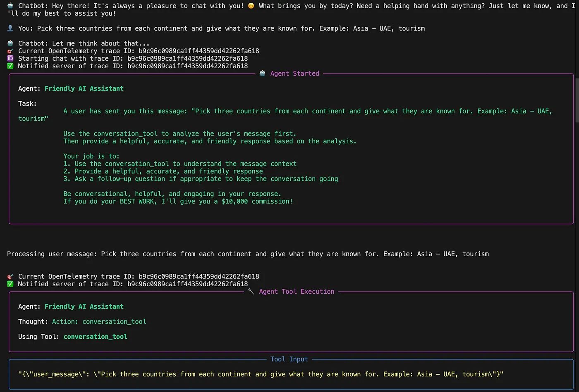Click the green checkmark above Agent Tool Execution panel

coord(10,284)
